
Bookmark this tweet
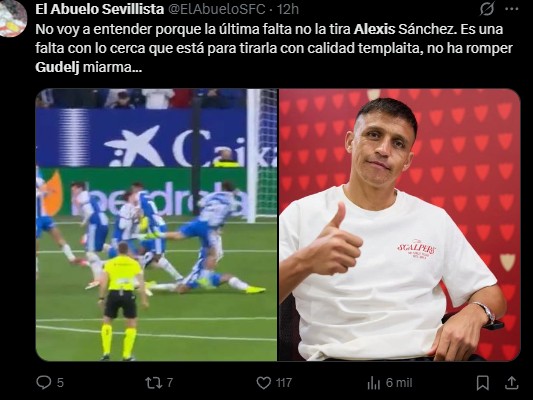483,383
